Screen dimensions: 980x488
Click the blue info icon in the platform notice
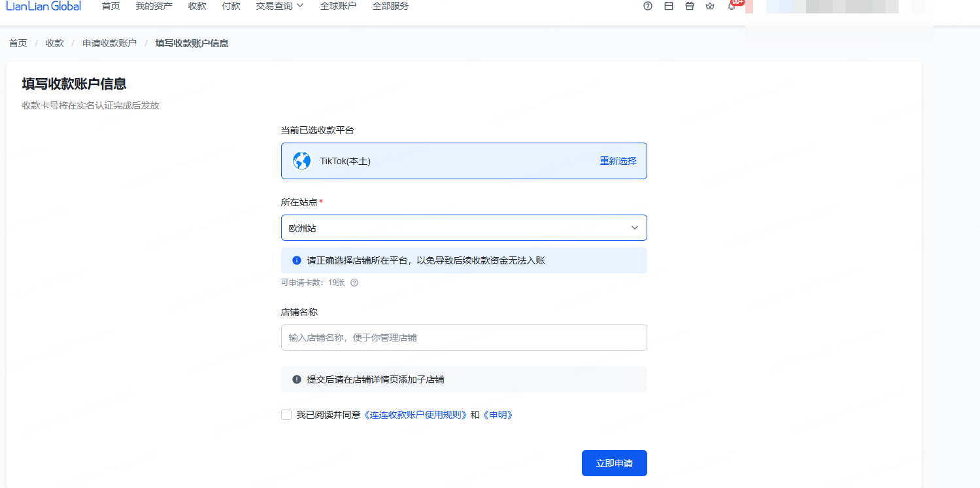click(x=297, y=260)
